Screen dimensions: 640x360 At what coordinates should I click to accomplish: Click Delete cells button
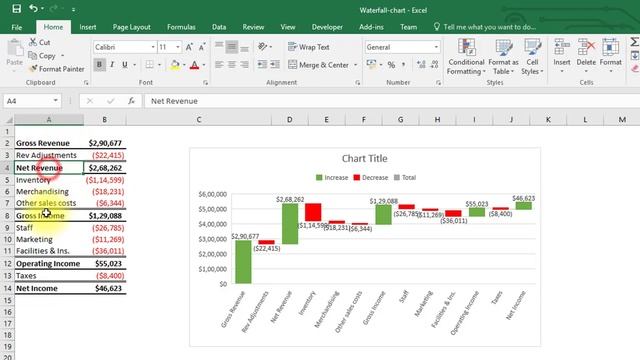(x=586, y=56)
